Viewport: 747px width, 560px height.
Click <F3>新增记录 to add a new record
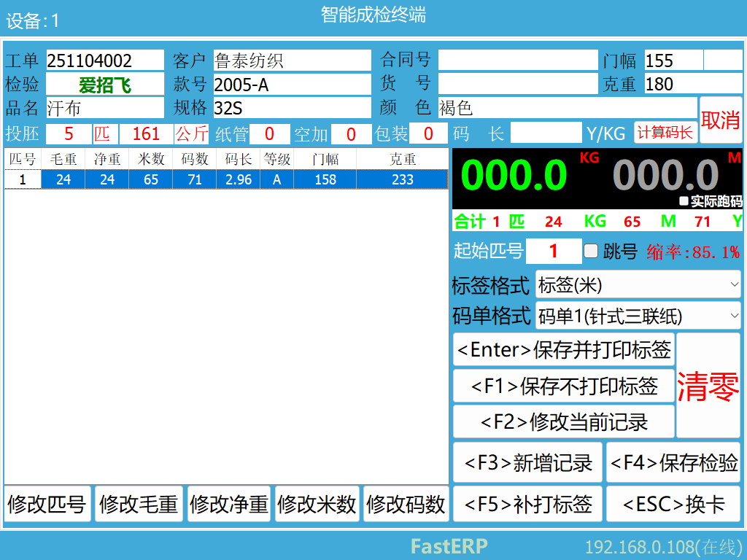pos(527,462)
